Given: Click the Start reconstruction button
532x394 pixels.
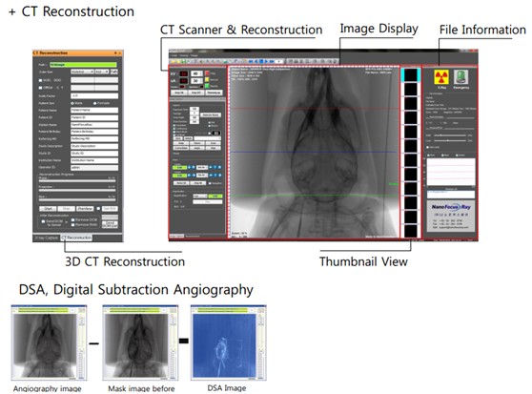Looking at the screenshot, I should pos(48,208).
